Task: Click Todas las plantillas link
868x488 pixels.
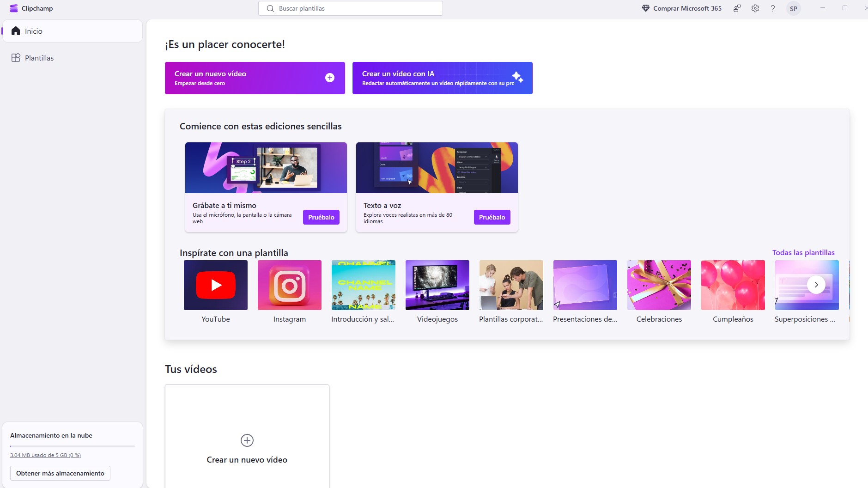Action: [x=803, y=252]
